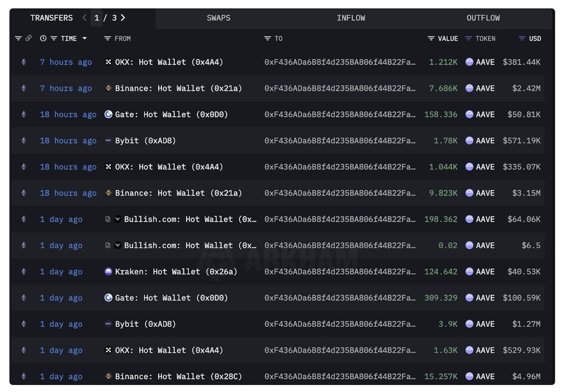Click the Binance logo in the $2.42M row
Viewport: 561px width, 392px height.
tap(109, 88)
